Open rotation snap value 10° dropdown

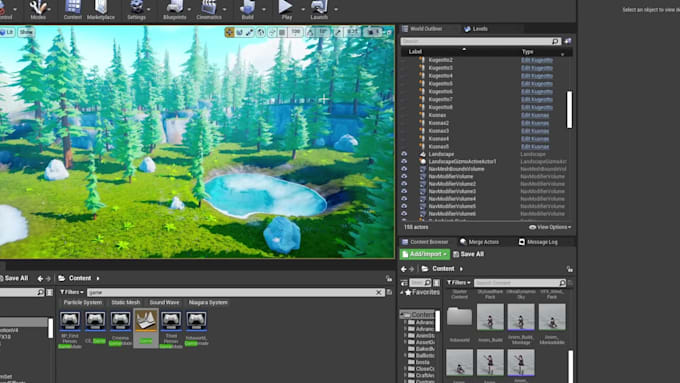click(x=324, y=32)
